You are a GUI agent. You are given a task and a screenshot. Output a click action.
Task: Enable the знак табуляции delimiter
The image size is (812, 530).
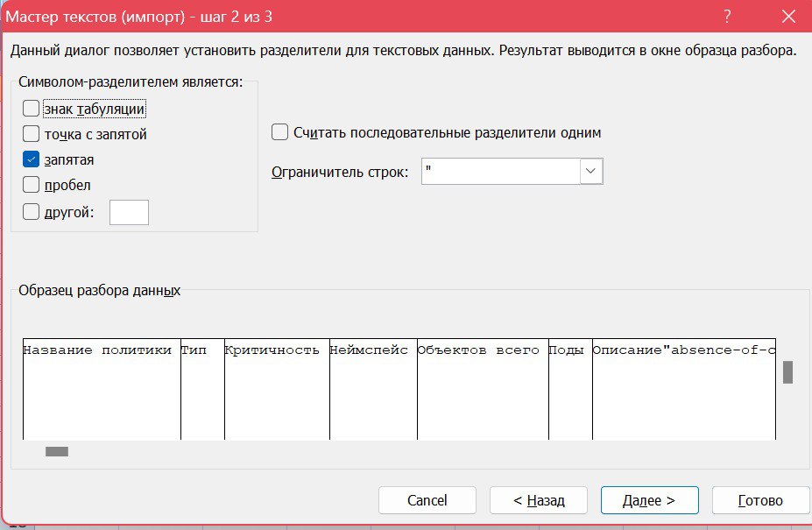click(30, 107)
